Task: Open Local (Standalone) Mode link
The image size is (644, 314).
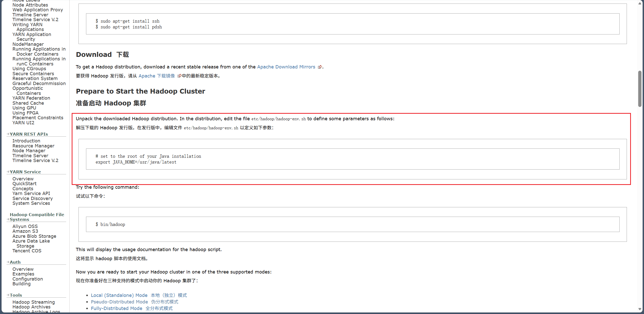Action: tap(139, 295)
